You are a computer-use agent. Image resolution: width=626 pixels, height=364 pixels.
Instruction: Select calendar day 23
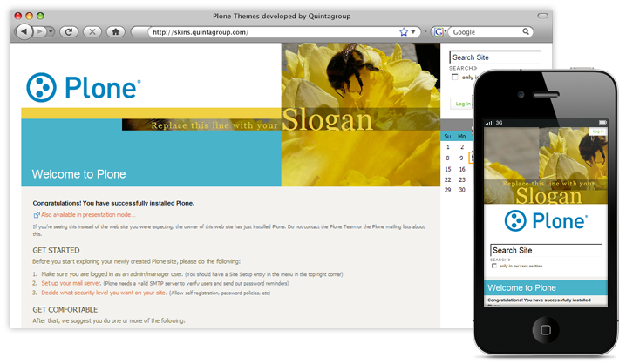pos(462,179)
